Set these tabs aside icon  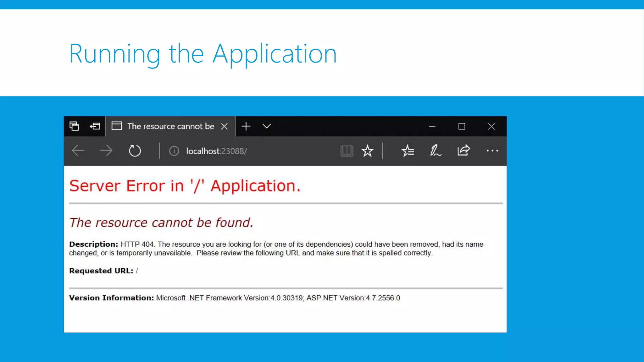tap(95, 126)
